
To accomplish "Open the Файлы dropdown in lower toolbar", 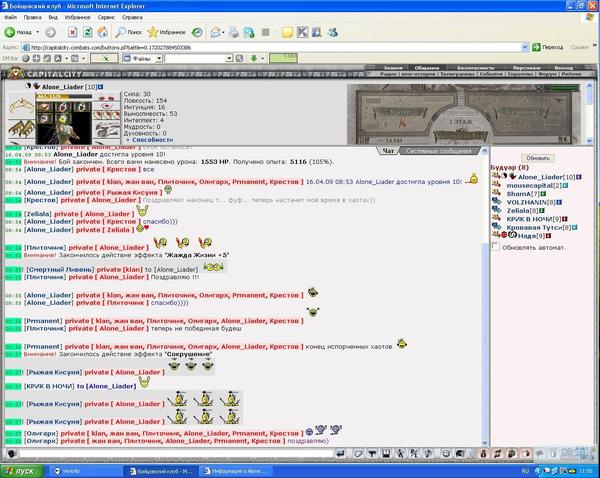I will [159, 58].
